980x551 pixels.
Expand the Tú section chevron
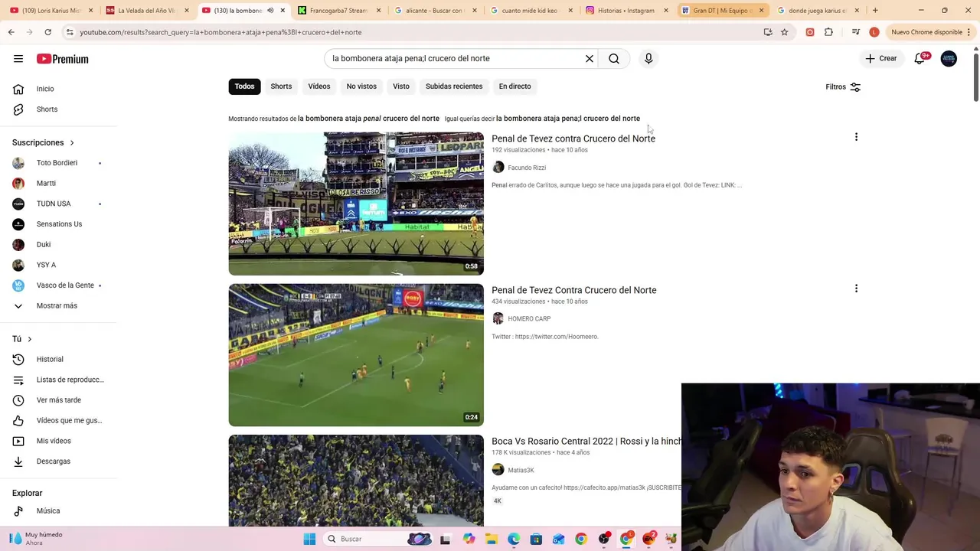tap(30, 339)
